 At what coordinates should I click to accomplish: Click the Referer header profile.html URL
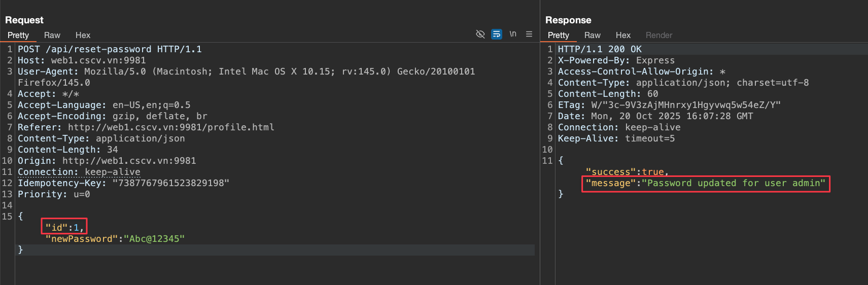click(171, 127)
